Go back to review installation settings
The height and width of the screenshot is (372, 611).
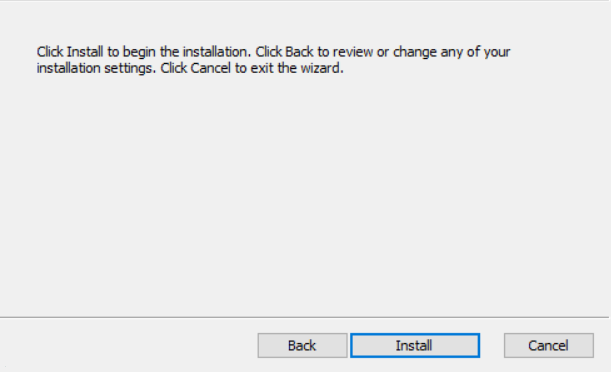point(302,345)
